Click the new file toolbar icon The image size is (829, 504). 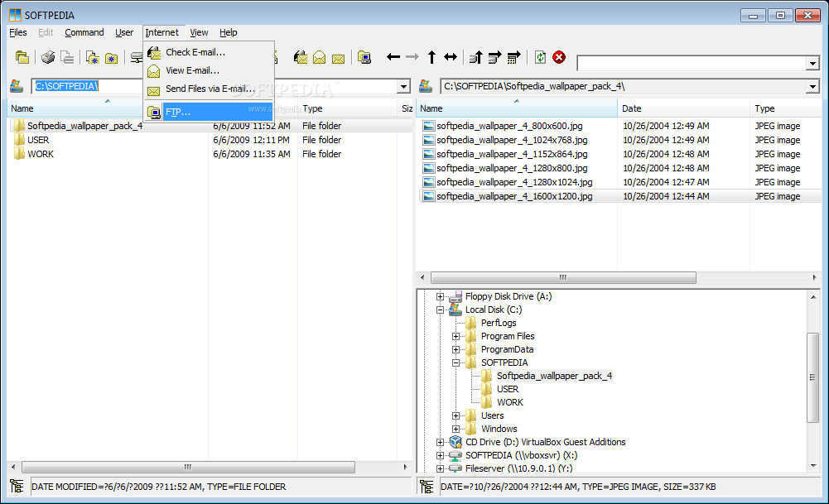93,57
